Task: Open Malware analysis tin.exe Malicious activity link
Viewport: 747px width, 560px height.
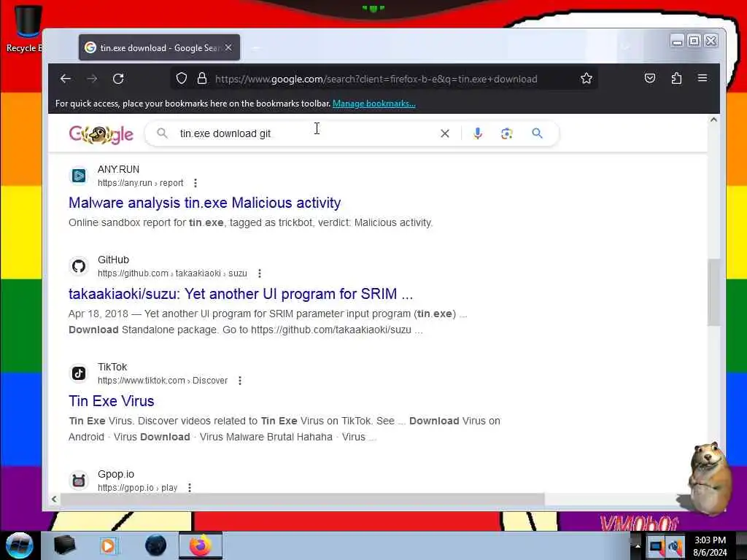Action: [x=204, y=203]
